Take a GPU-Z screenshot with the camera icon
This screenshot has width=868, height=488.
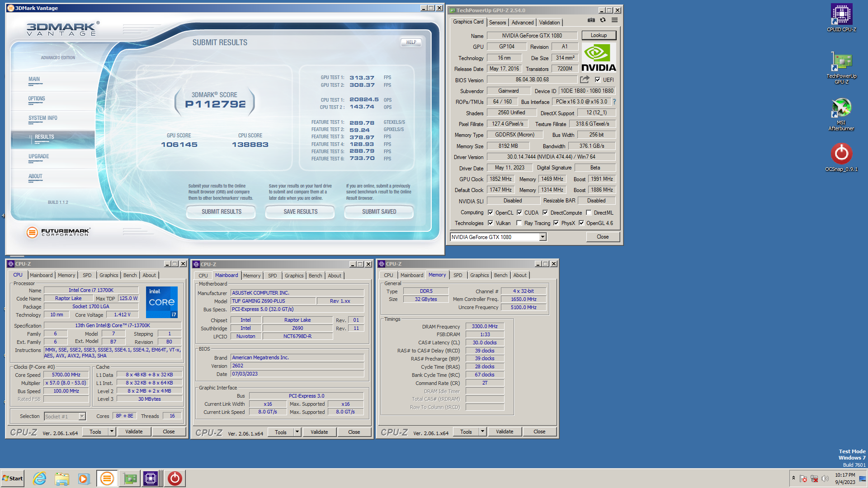click(x=591, y=20)
